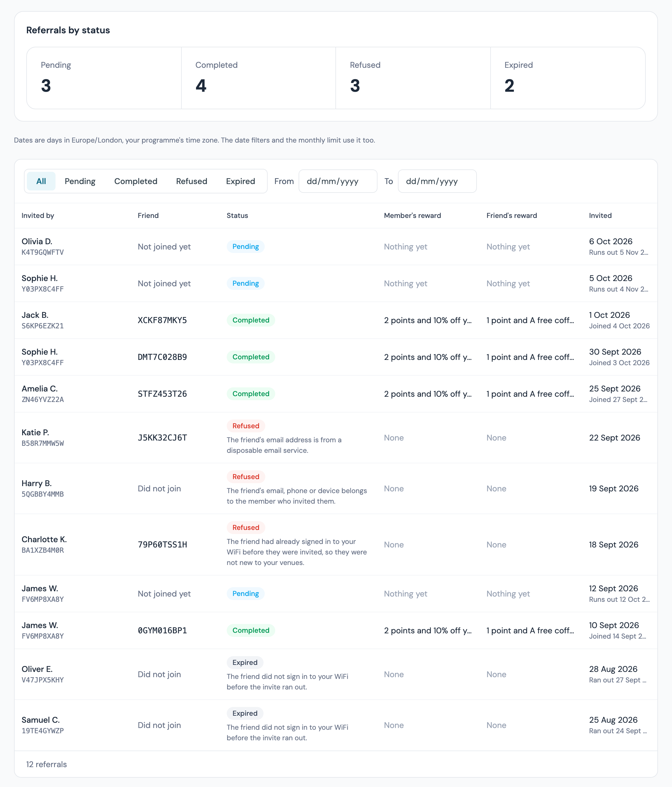
Task: Click the Completed summary card showing 4
Action: coord(258,78)
